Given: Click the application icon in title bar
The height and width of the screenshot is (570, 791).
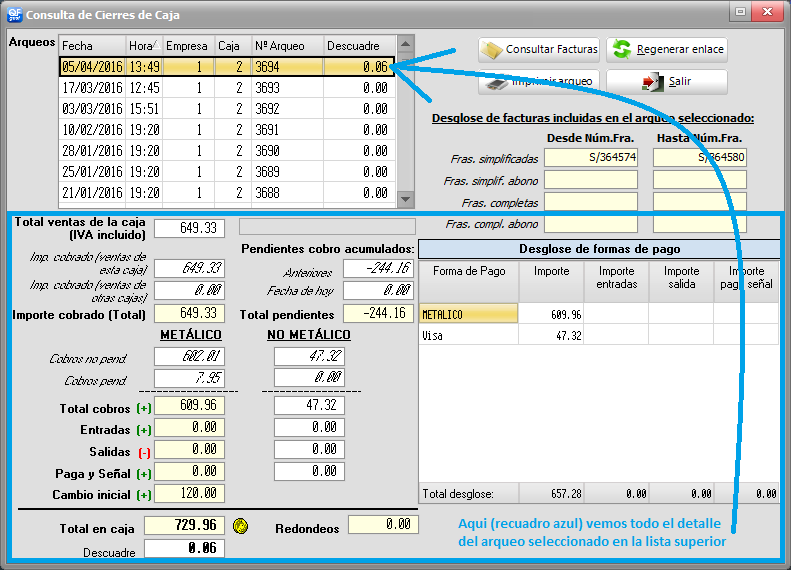Looking at the screenshot, I should click(x=15, y=14).
